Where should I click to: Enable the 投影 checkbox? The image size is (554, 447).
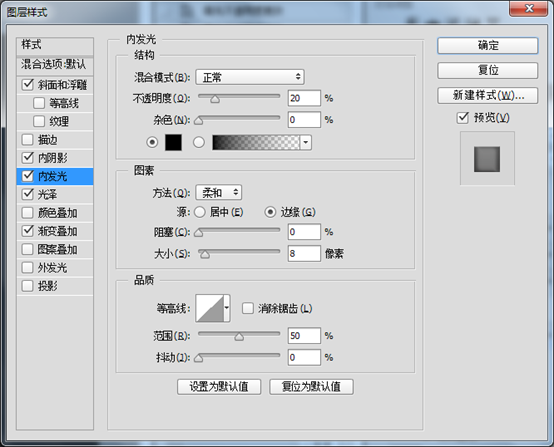coord(28,286)
